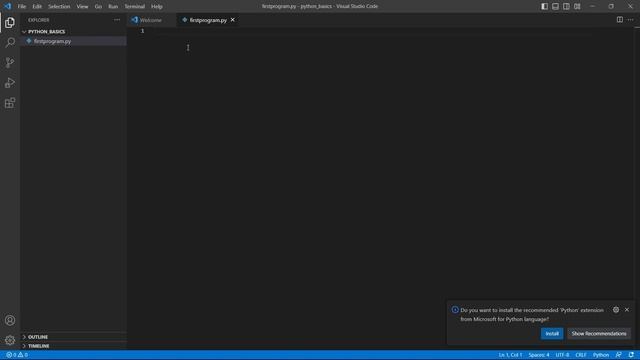The image size is (640, 360).
Task: Open the Manage gear icon
Action: [x=10, y=340]
